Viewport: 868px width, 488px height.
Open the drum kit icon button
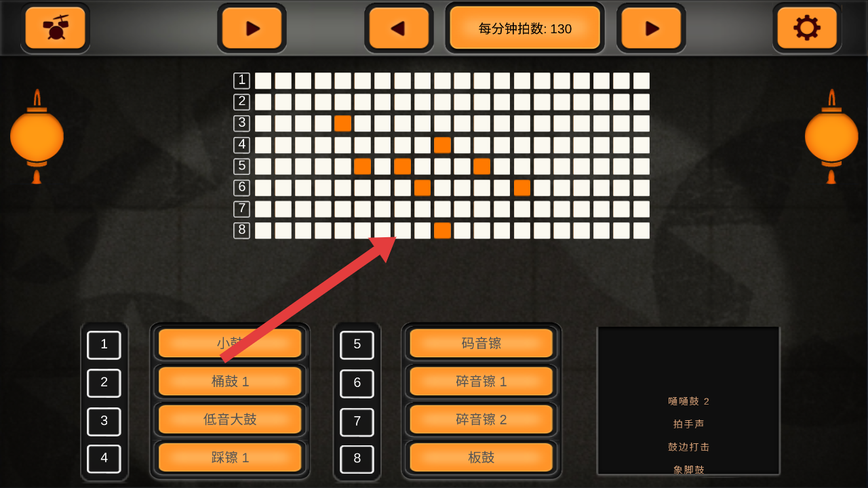(x=55, y=28)
